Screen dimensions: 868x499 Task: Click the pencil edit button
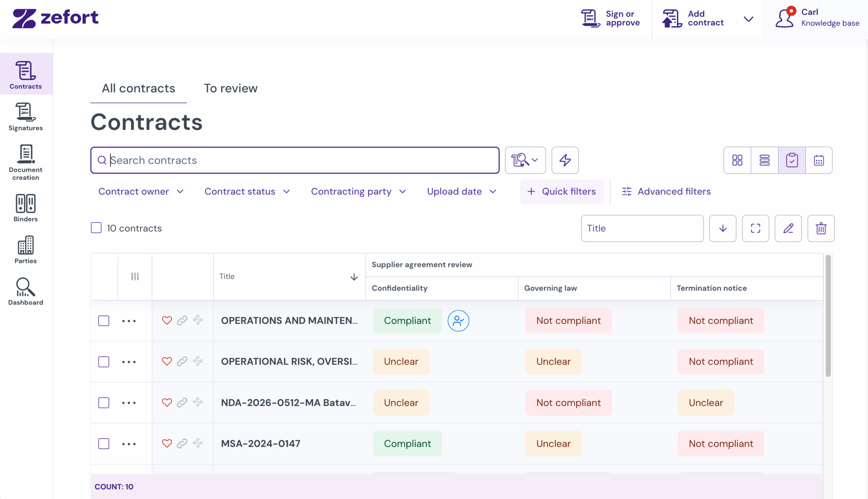point(788,228)
